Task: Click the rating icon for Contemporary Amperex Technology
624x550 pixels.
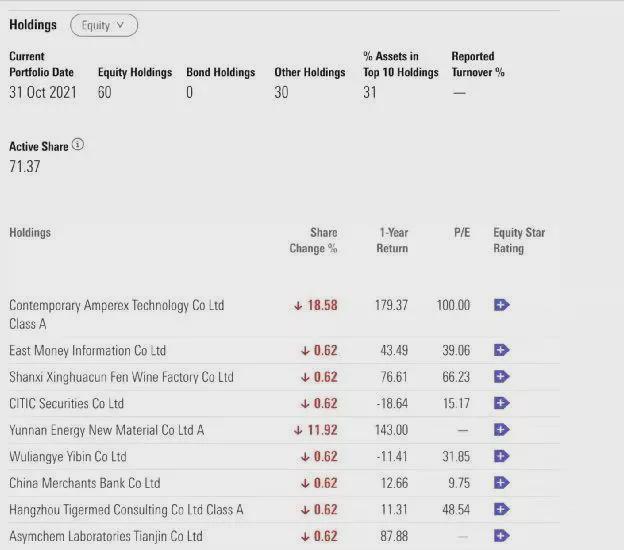Action: coord(501,305)
